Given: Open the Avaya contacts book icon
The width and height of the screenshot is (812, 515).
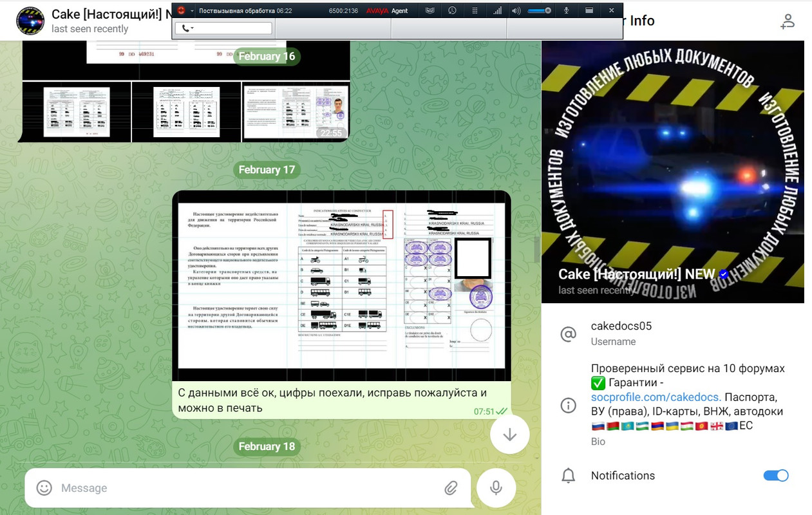Looking at the screenshot, I should (430, 10).
